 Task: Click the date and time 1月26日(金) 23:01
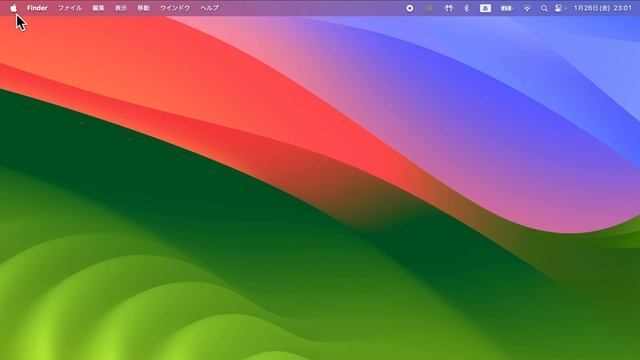pyautogui.click(x=602, y=8)
